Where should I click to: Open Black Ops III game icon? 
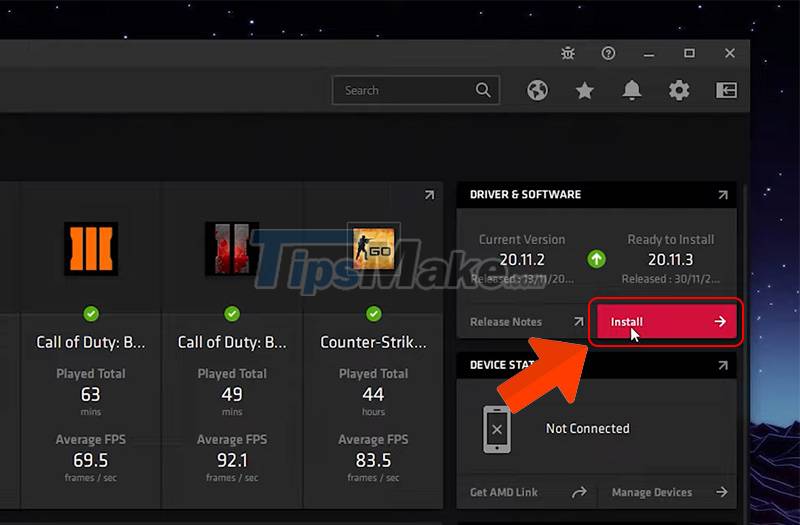[91, 248]
